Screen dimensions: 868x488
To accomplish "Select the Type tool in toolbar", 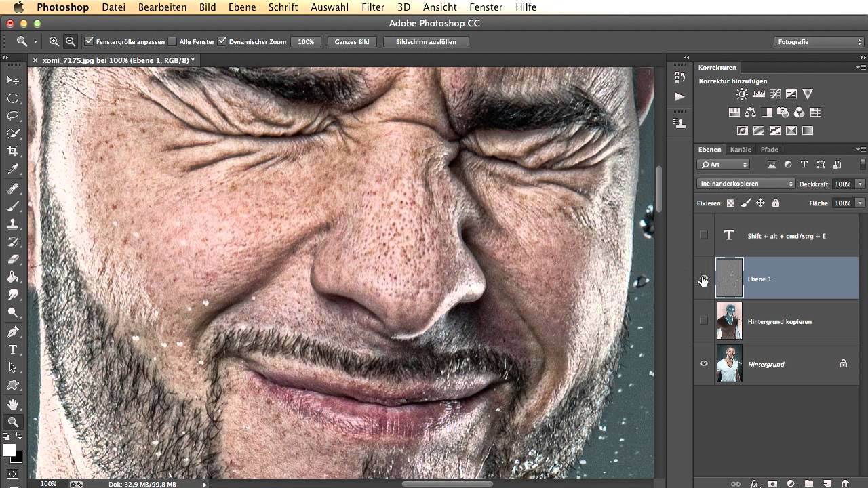I will click(x=12, y=350).
